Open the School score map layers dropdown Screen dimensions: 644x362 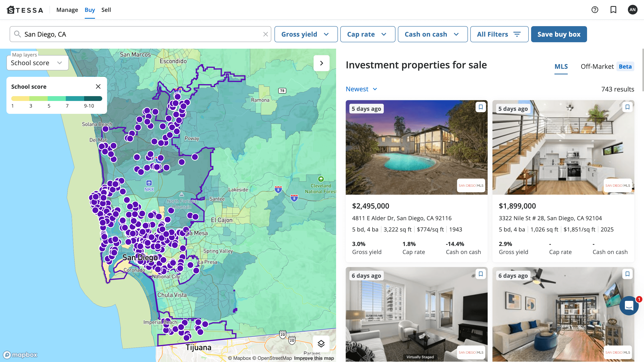pyautogui.click(x=37, y=63)
